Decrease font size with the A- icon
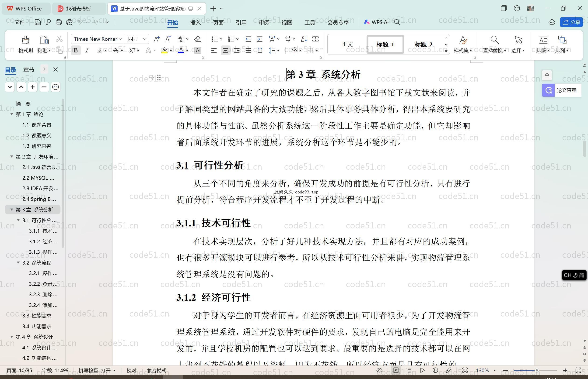 [168, 39]
